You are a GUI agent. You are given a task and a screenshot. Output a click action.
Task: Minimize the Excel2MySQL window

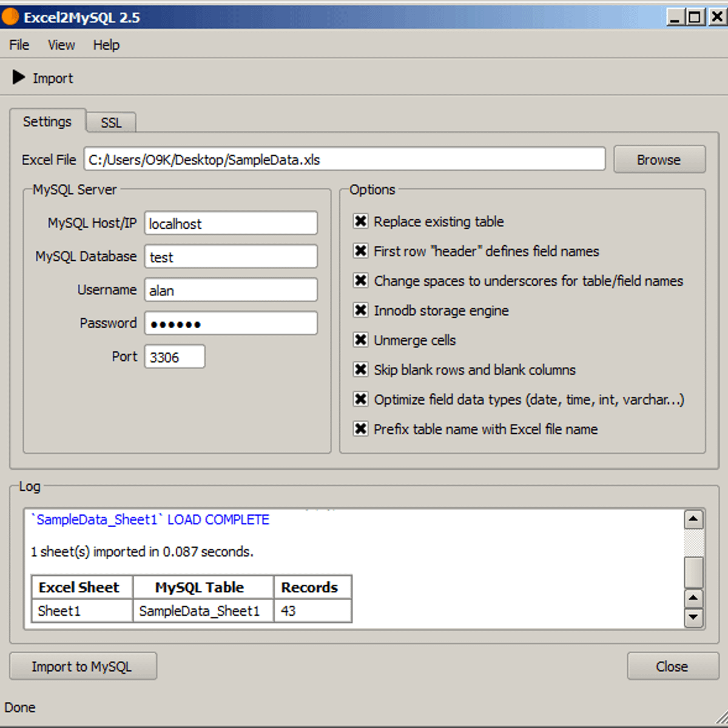coord(675,17)
